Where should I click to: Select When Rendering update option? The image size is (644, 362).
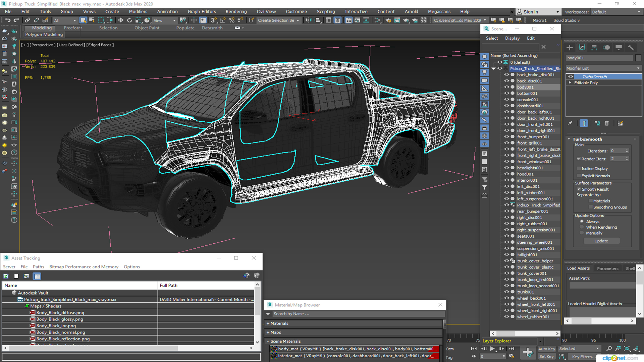coord(582,227)
